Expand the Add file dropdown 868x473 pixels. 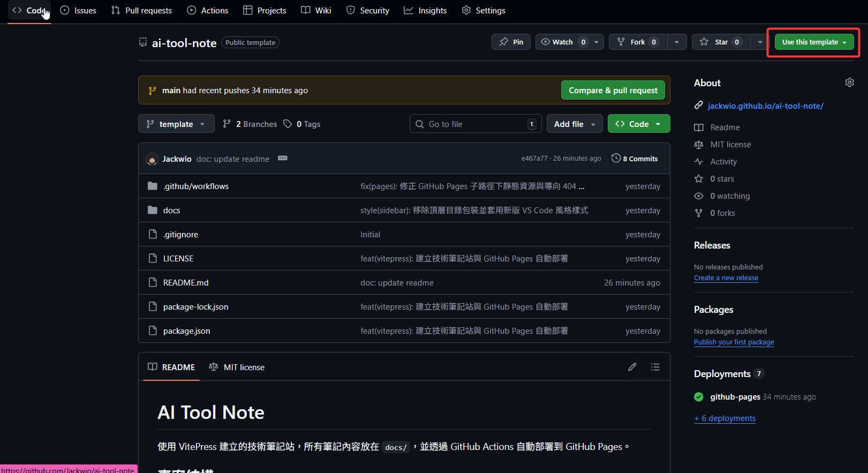pyautogui.click(x=574, y=124)
